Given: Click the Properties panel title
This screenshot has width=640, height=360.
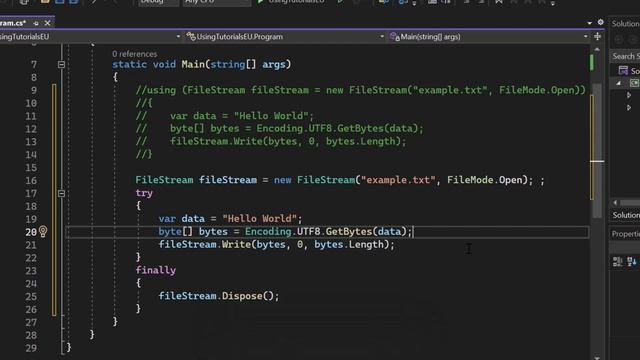Looking at the screenshot, I should [626, 234].
